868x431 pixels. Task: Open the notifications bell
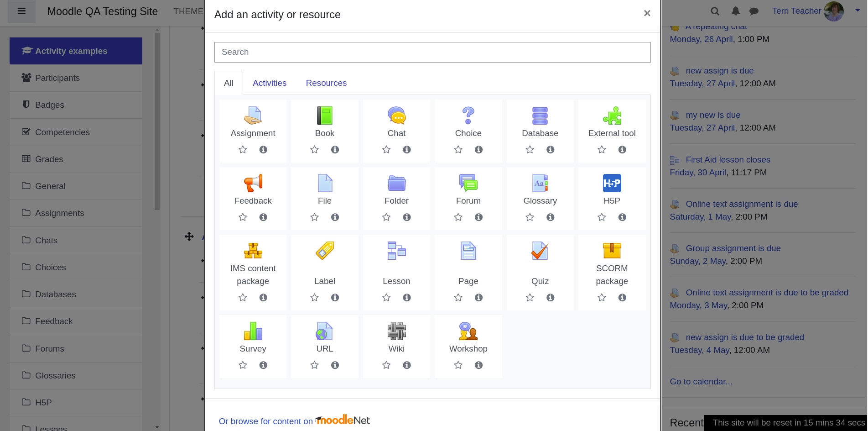click(x=736, y=11)
